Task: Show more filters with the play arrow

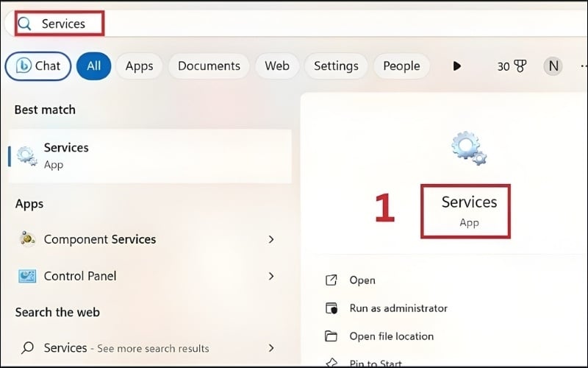Action: (x=456, y=66)
